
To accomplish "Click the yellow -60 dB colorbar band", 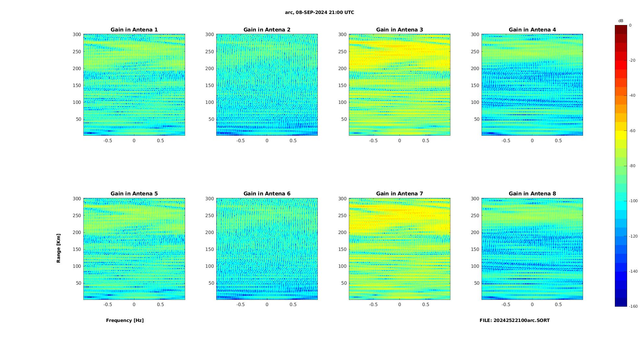I will point(621,135).
